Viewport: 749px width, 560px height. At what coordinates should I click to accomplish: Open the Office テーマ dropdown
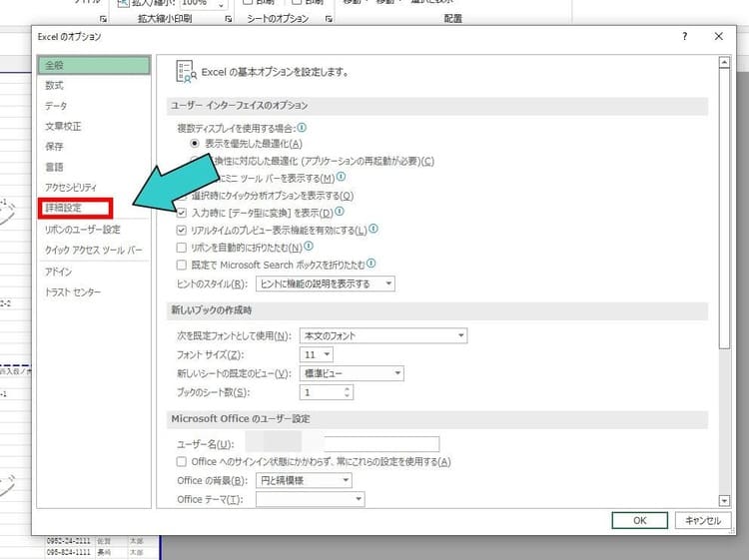pyautogui.click(x=311, y=499)
